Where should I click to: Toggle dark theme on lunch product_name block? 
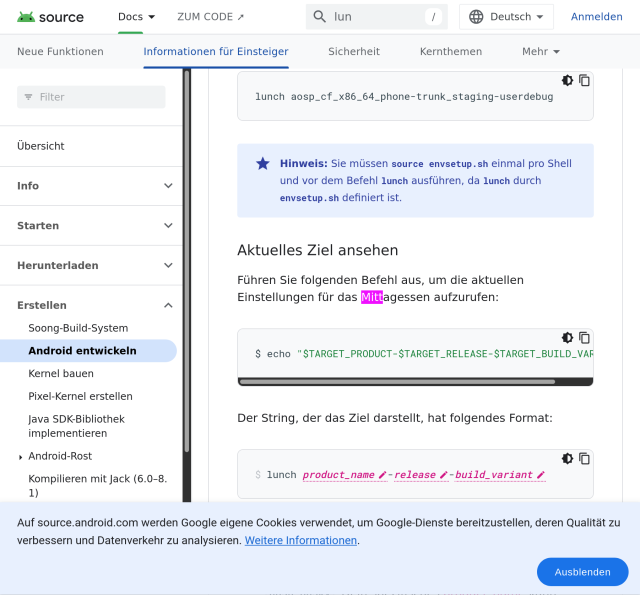tap(567, 458)
